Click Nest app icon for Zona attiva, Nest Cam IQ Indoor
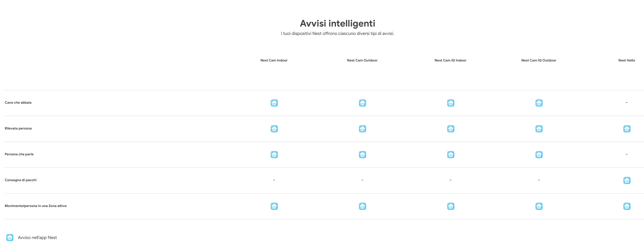The width and height of the screenshot is (644, 243). [x=450, y=206]
